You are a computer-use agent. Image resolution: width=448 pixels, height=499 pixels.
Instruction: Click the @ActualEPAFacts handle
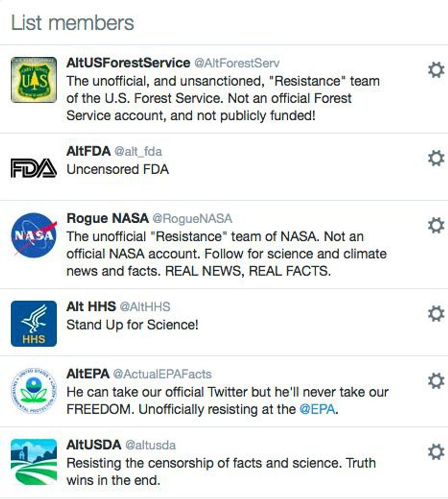(x=162, y=374)
